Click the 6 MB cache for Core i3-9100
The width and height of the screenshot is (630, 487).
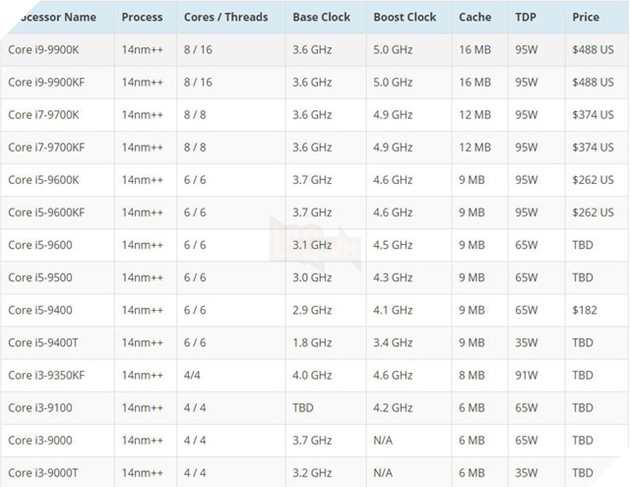click(x=472, y=407)
